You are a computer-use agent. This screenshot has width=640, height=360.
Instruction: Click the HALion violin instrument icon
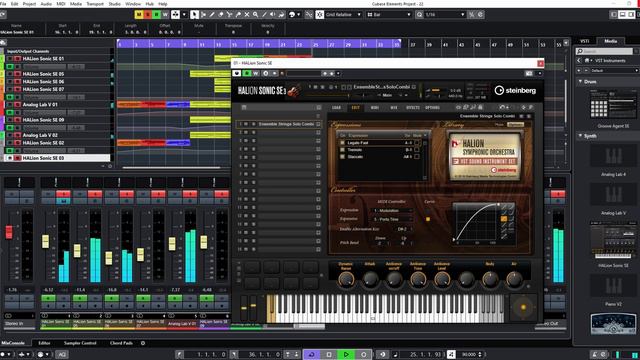[293, 91]
